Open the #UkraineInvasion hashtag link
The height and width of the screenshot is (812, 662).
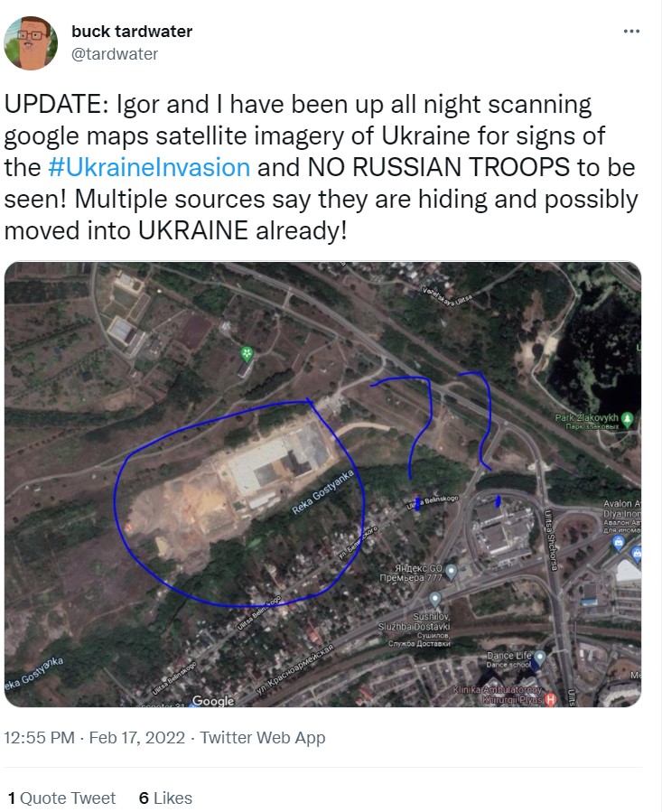149,167
